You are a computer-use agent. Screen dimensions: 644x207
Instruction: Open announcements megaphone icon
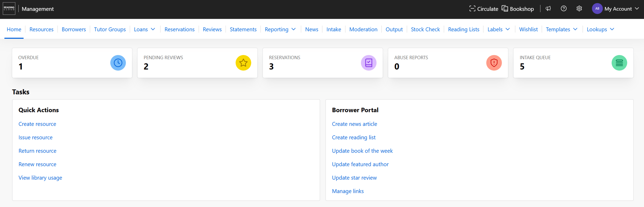pos(548,9)
